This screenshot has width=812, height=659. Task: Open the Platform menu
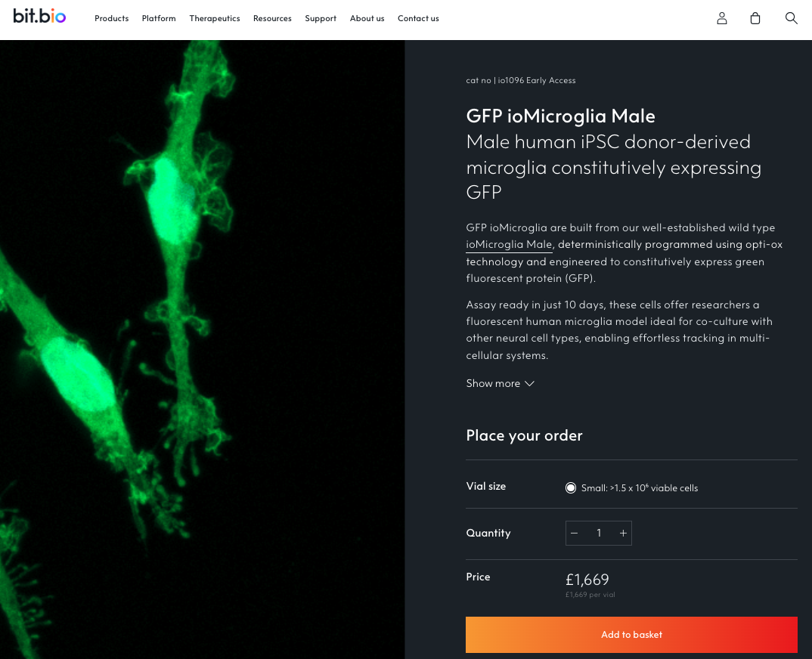[159, 18]
